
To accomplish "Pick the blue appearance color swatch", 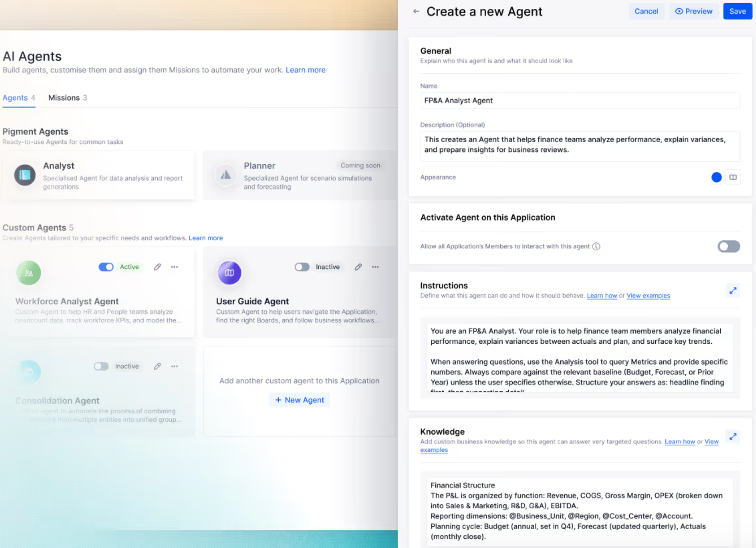I will 716,177.
